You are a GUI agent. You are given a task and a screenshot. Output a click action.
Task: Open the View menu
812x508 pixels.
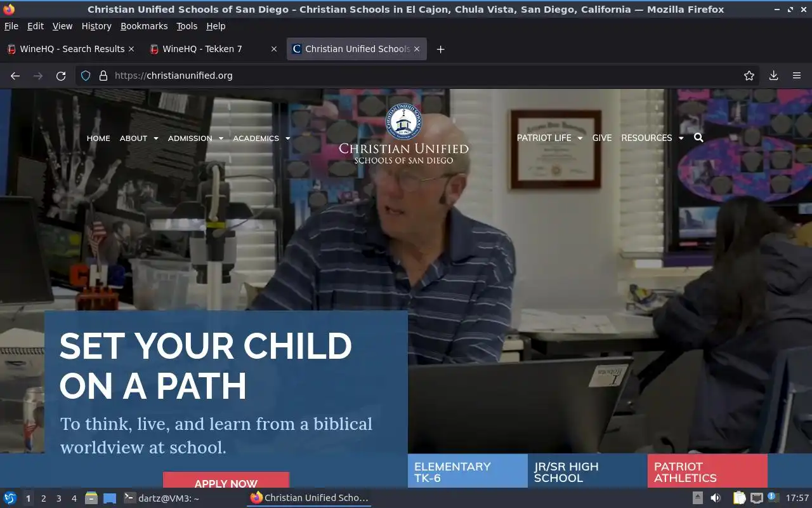62,26
